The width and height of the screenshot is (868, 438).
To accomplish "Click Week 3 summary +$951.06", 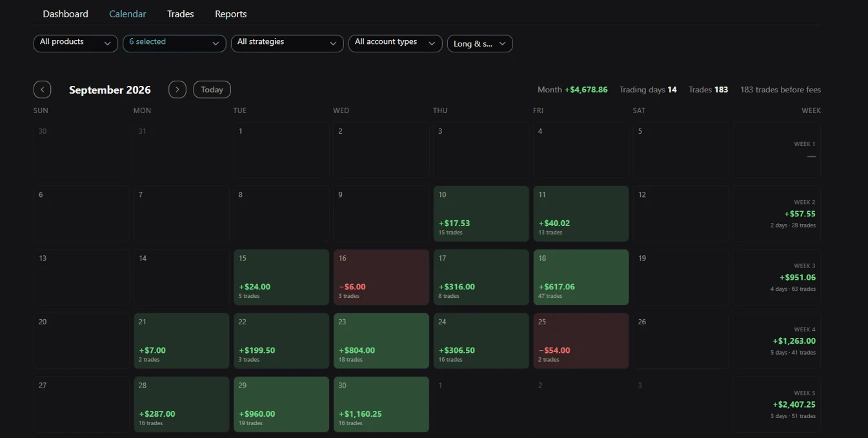I will [x=777, y=277].
